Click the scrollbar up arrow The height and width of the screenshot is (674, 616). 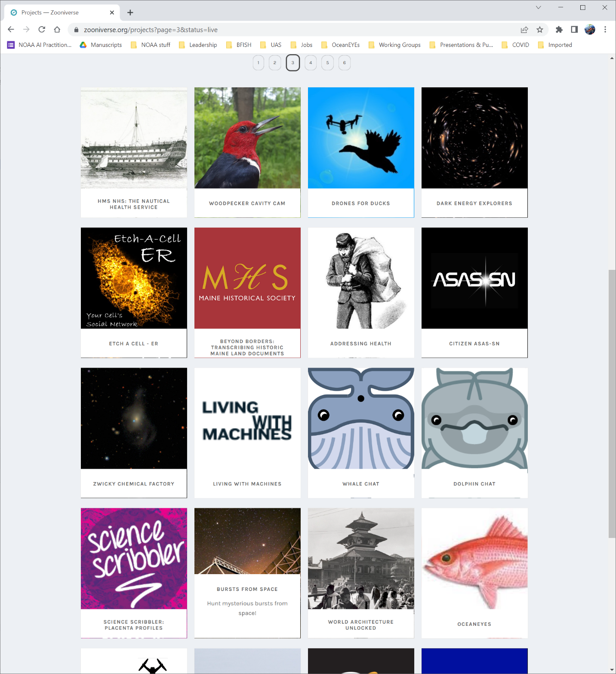coord(612,58)
